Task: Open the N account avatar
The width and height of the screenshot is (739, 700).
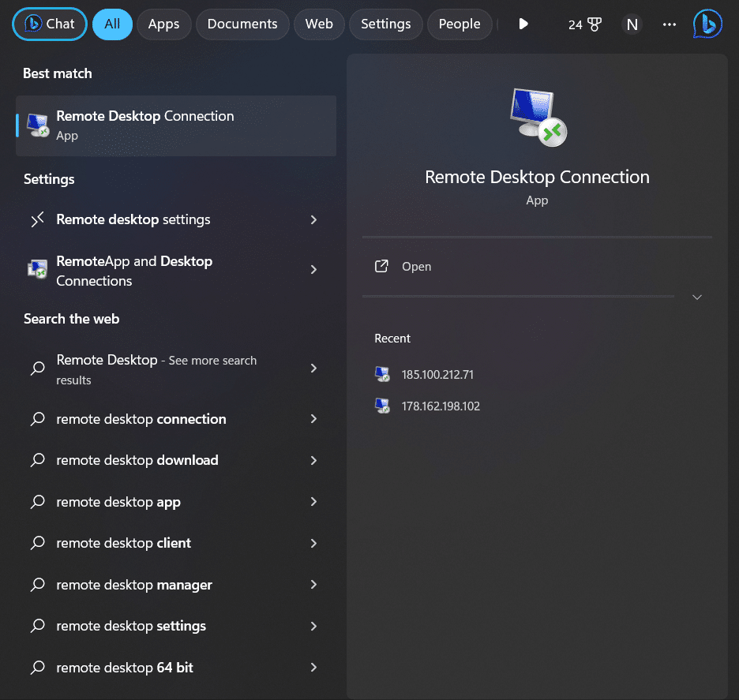Action: (x=632, y=24)
